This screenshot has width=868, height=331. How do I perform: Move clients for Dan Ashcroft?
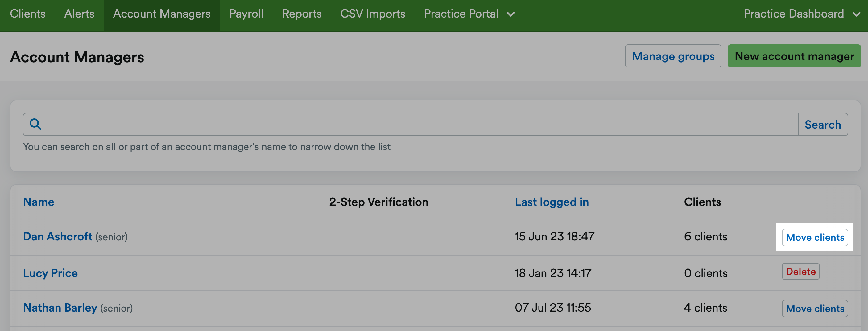coord(815,237)
